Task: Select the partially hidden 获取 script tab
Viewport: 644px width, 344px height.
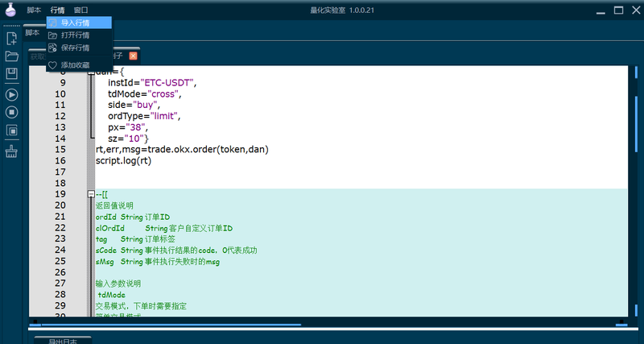Action: (37, 56)
